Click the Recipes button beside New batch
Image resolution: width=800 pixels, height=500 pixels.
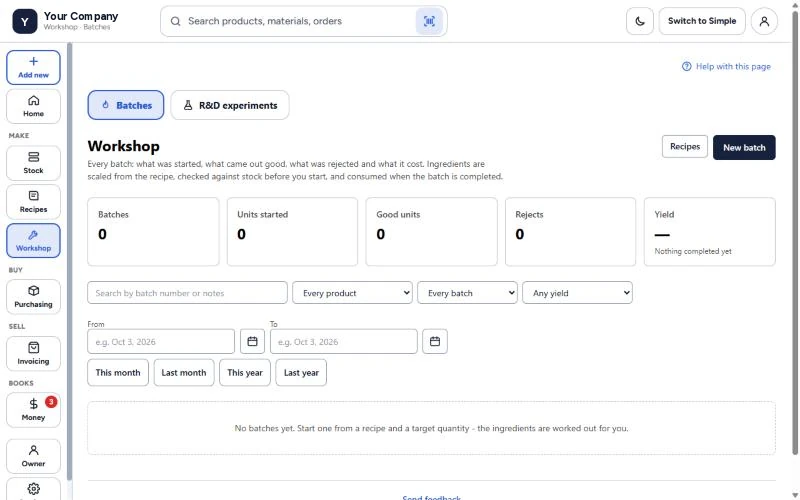(x=685, y=146)
